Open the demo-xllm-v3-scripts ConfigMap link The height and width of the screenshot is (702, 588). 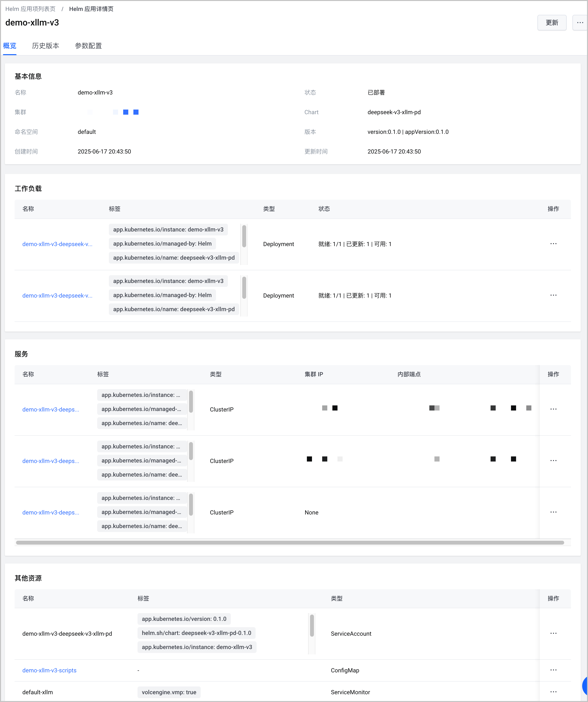tap(50, 670)
